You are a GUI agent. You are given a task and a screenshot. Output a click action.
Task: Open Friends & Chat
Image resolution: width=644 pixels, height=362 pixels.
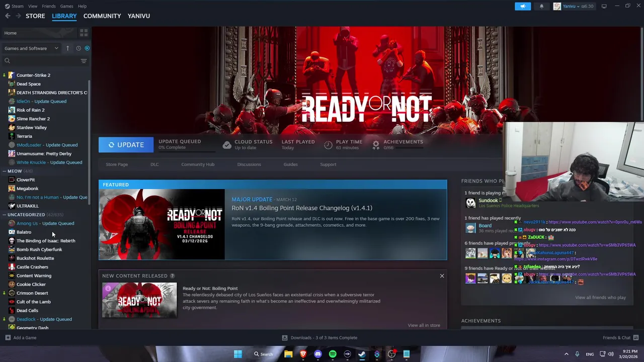pos(620,338)
